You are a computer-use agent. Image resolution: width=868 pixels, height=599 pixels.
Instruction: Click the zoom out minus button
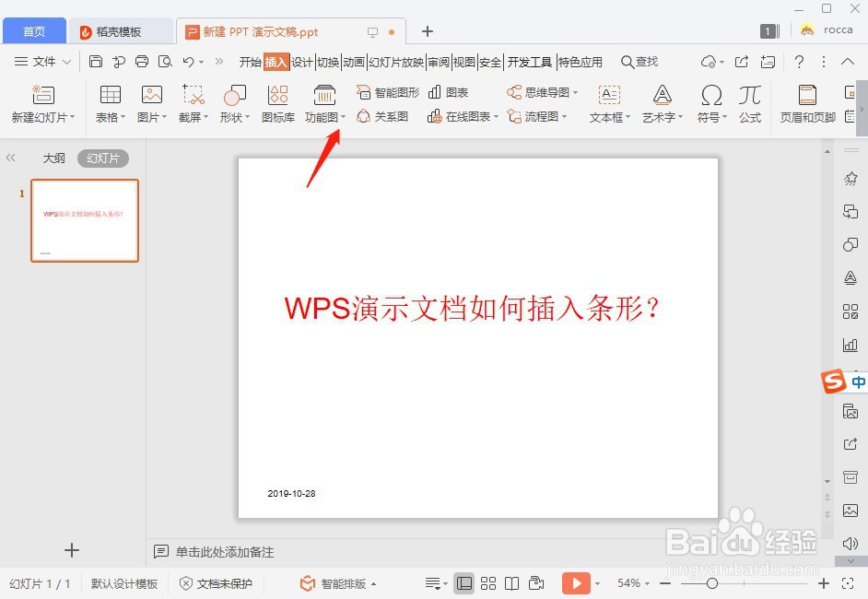tap(665, 583)
